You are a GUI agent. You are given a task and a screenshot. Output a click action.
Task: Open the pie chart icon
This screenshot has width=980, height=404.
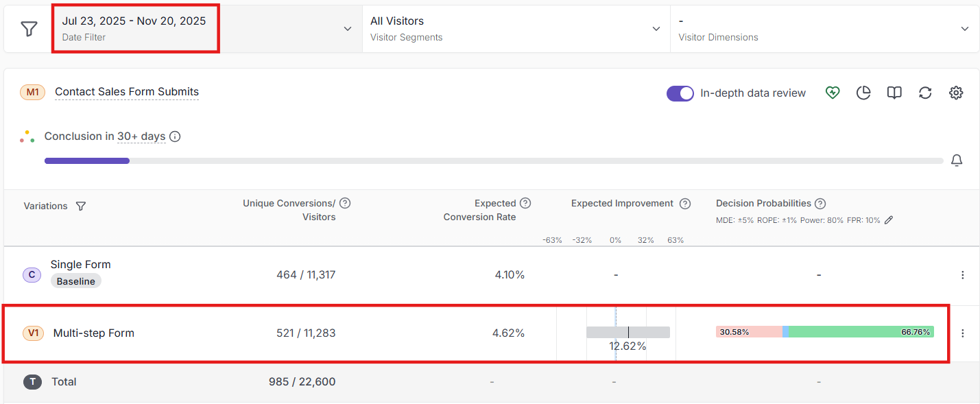863,93
